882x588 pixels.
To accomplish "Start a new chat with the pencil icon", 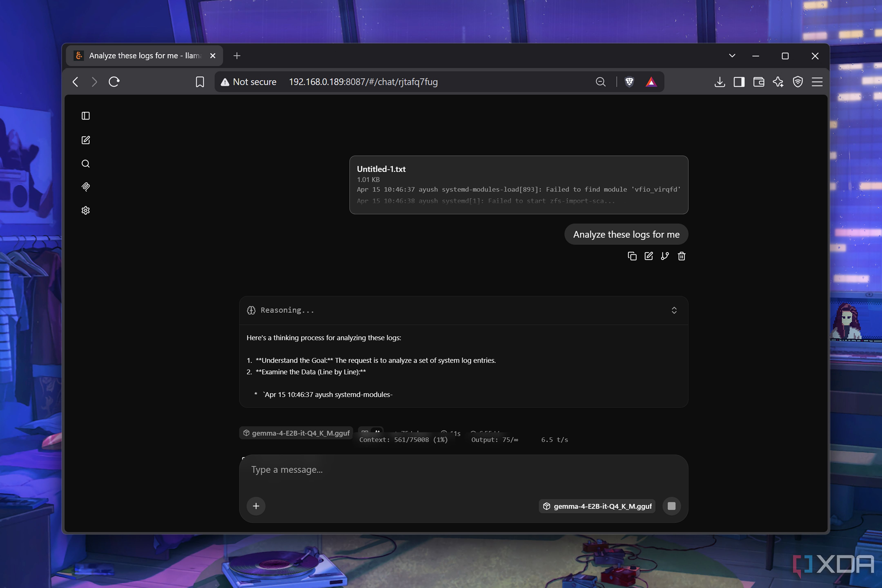I will pos(86,140).
